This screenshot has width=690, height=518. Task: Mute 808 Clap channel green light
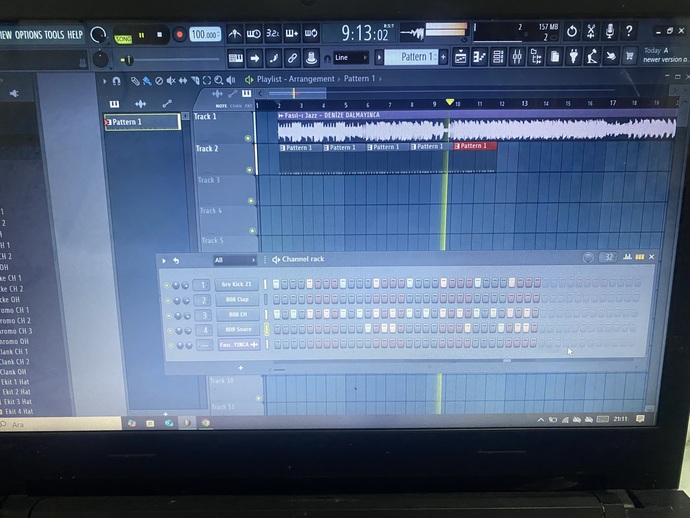coord(168,301)
